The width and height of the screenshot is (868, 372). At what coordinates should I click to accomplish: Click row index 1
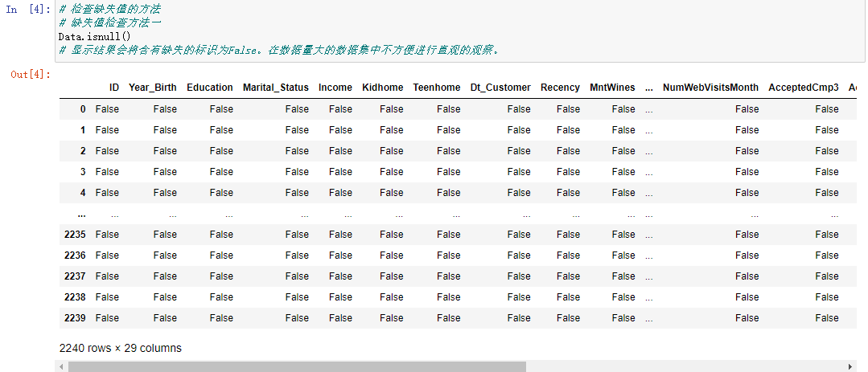point(83,130)
